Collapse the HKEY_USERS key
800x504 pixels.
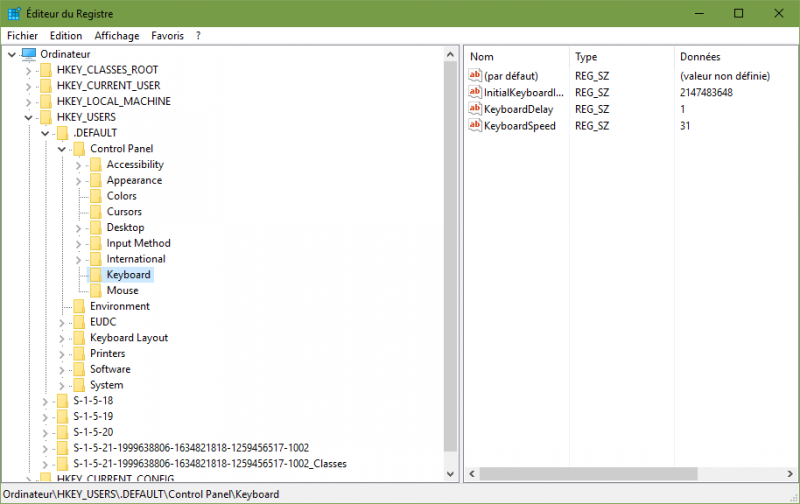[x=29, y=118]
